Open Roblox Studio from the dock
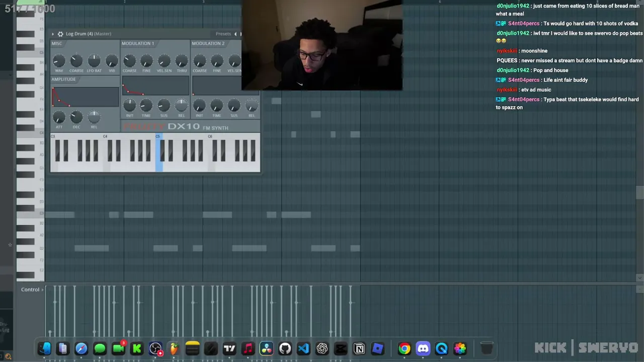Image resolution: width=644 pixels, height=362 pixels. pos(378,348)
